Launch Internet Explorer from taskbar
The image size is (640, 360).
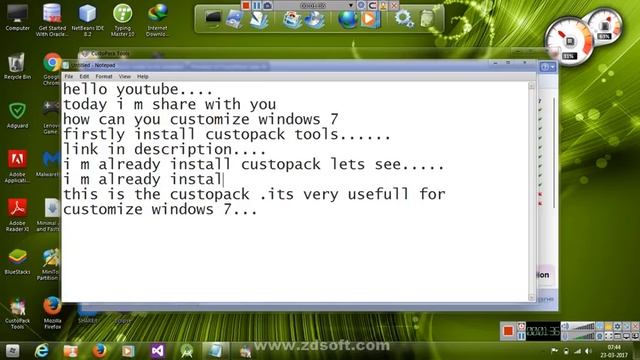click(42, 351)
